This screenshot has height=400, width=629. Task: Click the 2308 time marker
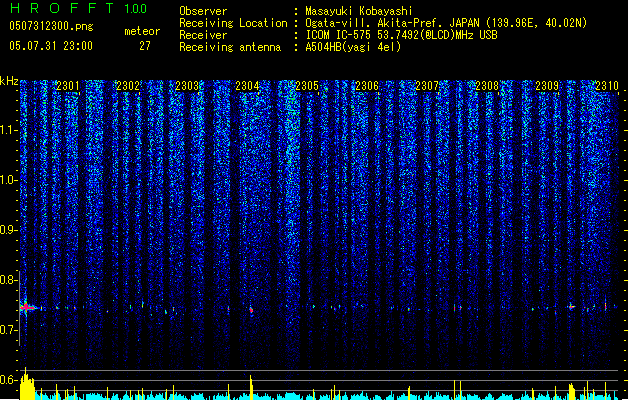tap(487, 86)
